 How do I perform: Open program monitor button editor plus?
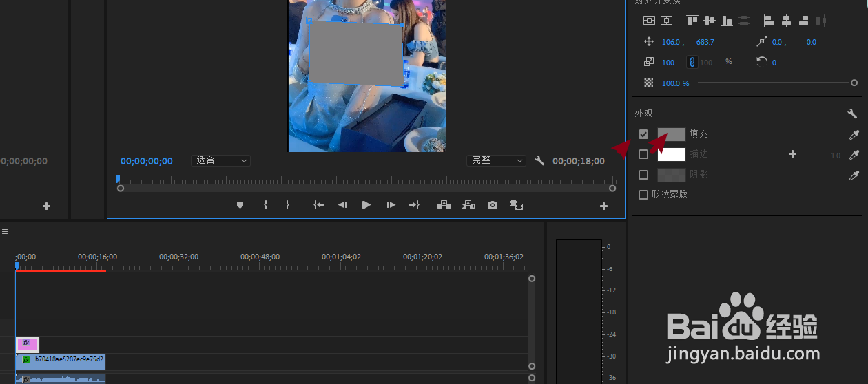[x=603, y=206]
